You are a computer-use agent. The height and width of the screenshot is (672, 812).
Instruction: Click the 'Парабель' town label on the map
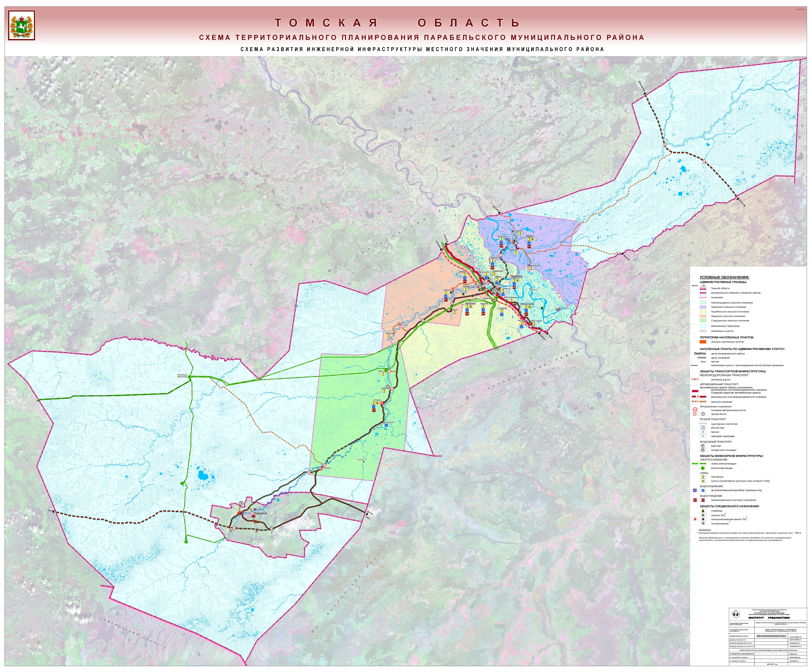(517, 276)
